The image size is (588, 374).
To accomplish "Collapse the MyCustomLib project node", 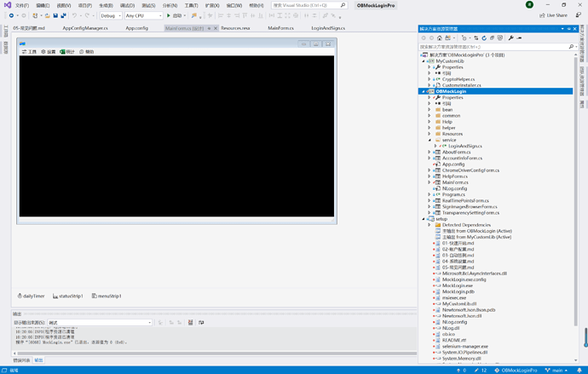I will point(424,61).
